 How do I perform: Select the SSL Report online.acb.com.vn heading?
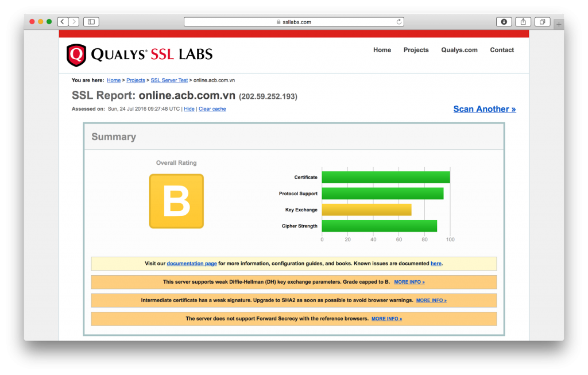tap(153, 96)
